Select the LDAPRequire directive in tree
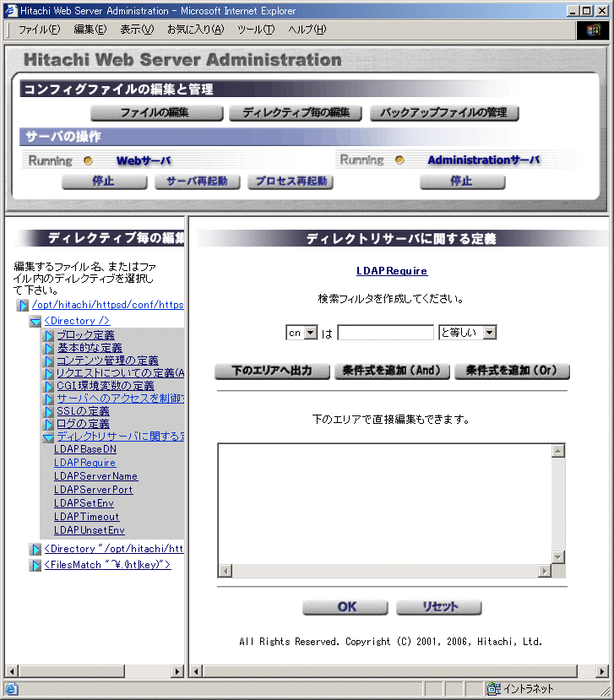Viewport: 614px width, 700px height. pyautogui.click(x=84, y=463)
